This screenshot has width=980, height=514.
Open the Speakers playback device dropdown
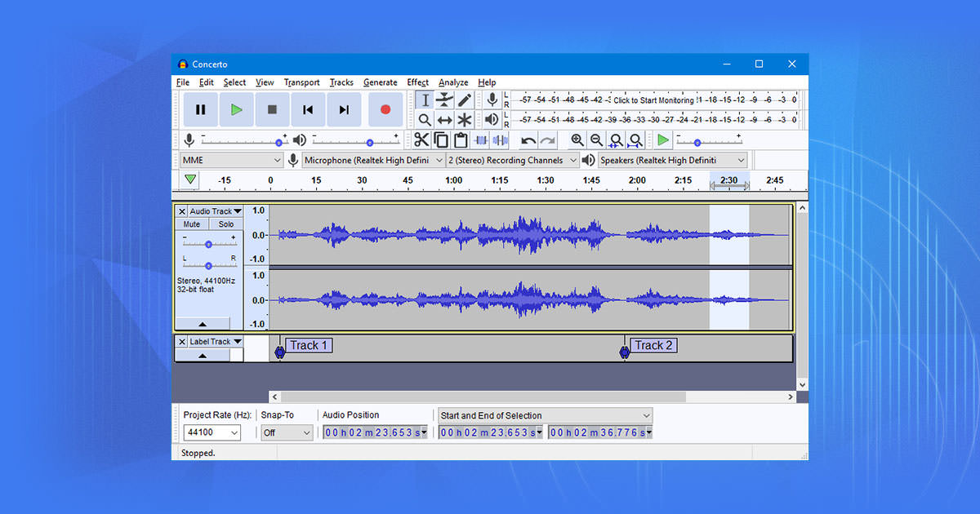point(673,161)
